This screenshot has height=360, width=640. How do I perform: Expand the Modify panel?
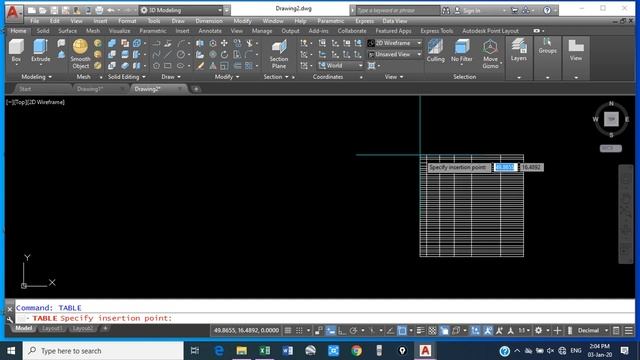pos(227,77)
